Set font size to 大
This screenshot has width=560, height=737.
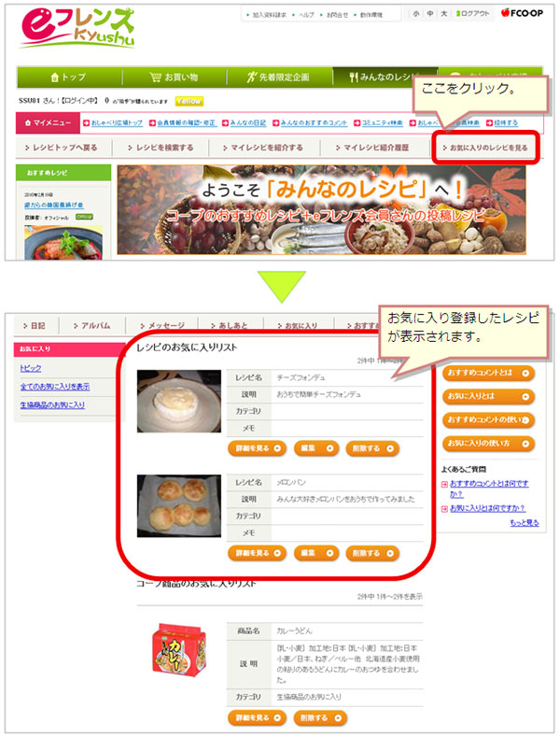pos(443,14)
